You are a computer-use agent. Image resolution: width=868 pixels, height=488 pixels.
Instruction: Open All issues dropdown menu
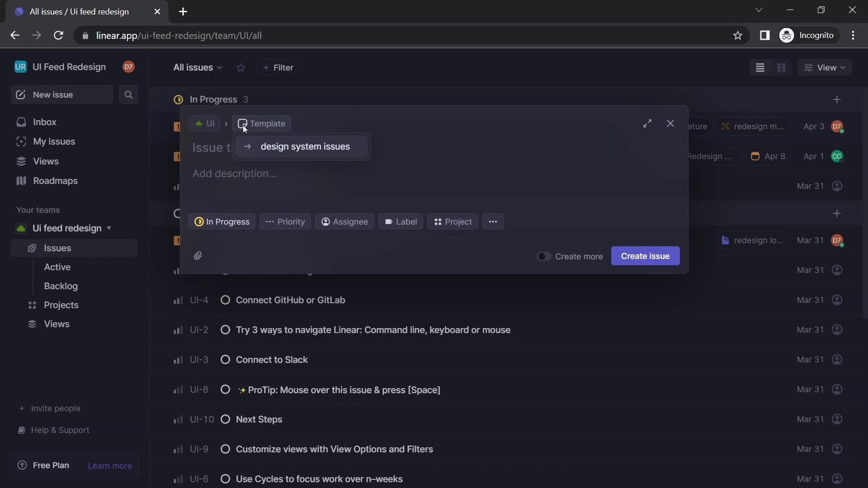tap(197, 67)
